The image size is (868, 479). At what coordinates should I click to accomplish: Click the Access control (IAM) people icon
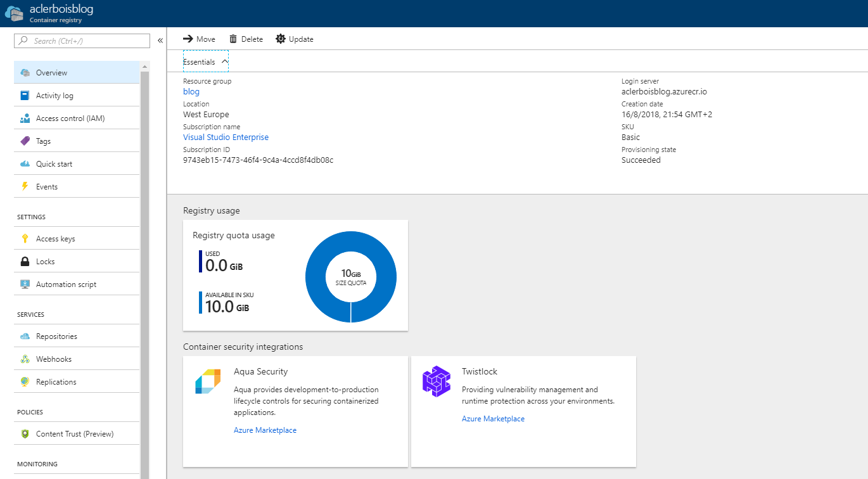(x=25, y=118)
